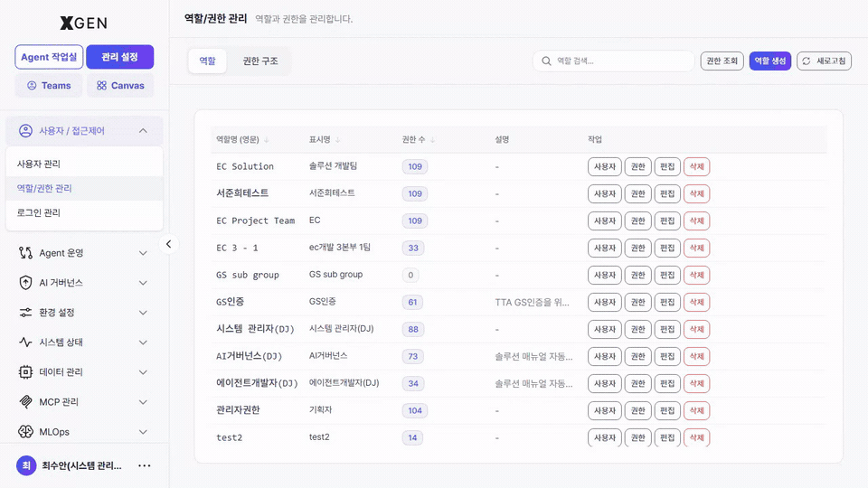This screenshot has height=488, width=868.
Task: Click the role name test2
Action: click(x=229, y=437)
